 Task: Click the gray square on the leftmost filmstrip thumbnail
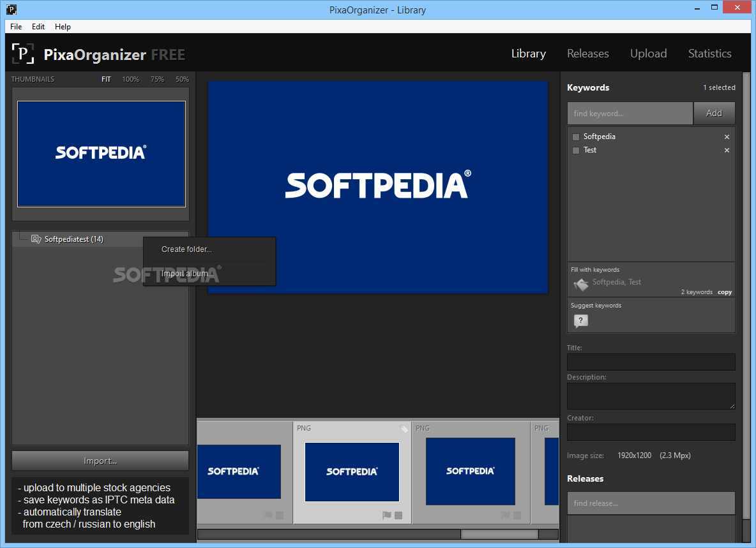(x=280, y=515)
